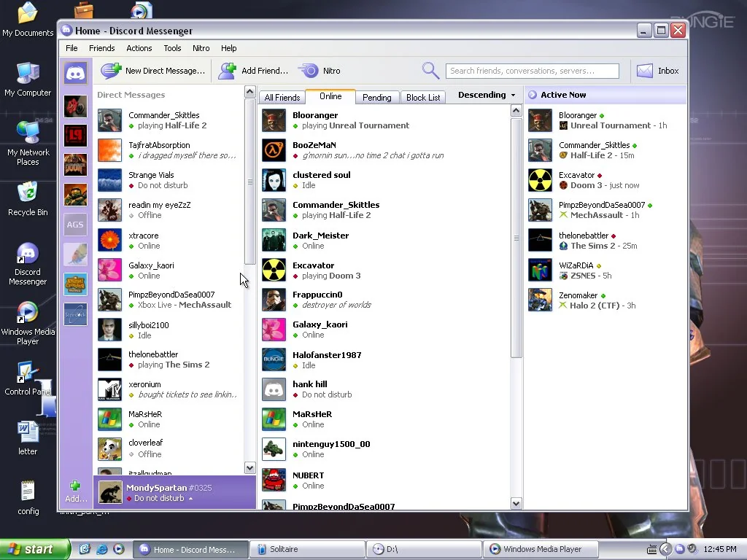Switch to Solitaire in the taskbar
Image resolution: width=747 pixels, height=560 pixels.
tap(306, 549)
